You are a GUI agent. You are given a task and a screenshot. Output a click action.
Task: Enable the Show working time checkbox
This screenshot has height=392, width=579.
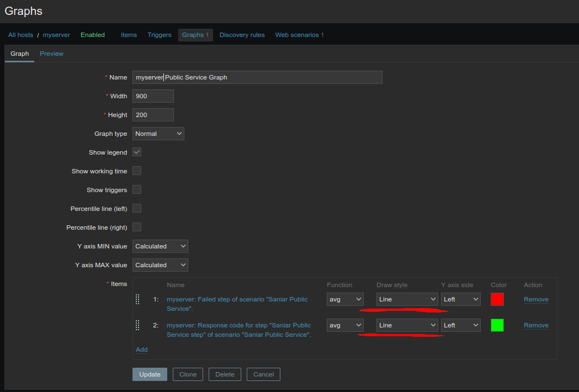pos(137,171)
